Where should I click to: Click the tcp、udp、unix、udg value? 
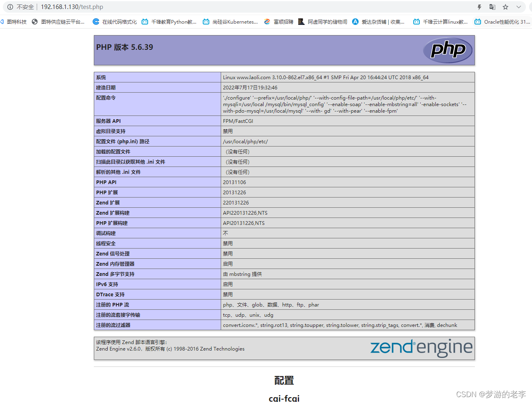(248, 315)
